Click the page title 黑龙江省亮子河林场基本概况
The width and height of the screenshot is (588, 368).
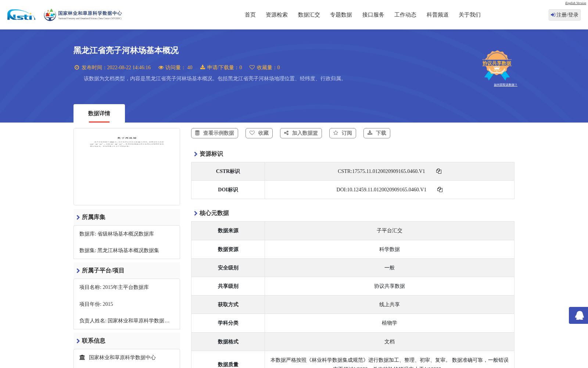[x=126, y=50]
